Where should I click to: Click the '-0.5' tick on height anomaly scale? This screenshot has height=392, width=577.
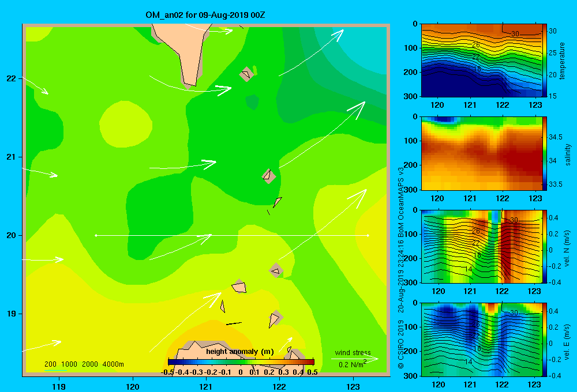[167, 372]
